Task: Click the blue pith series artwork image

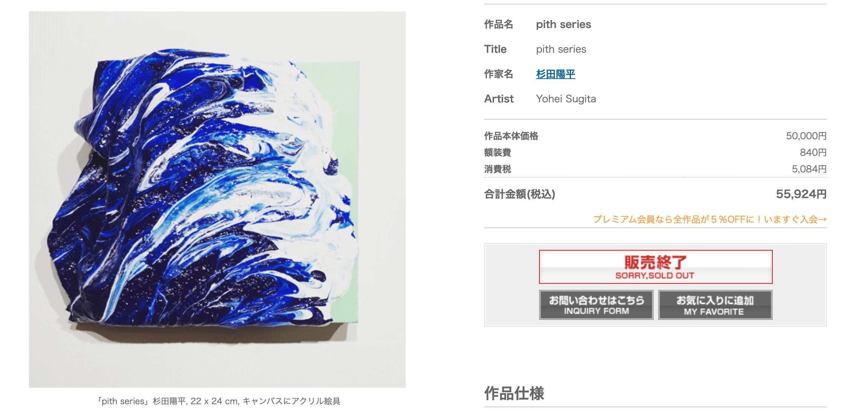Action: 217,199
